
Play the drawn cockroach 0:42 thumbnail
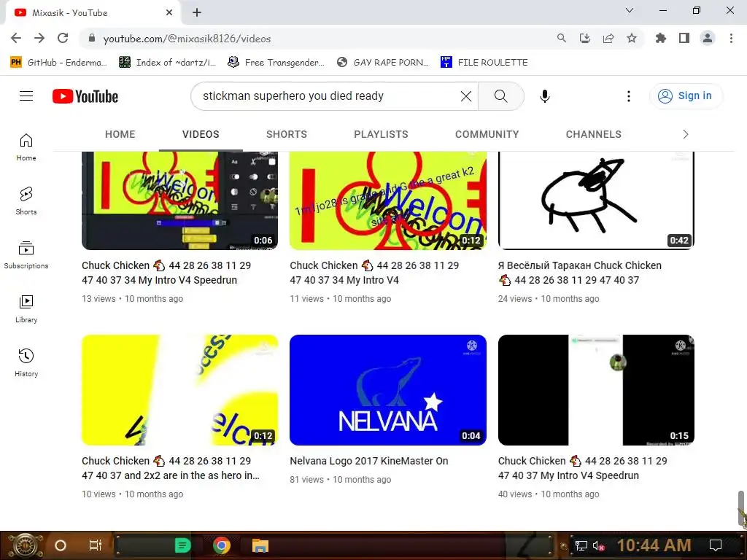point(596,200)
